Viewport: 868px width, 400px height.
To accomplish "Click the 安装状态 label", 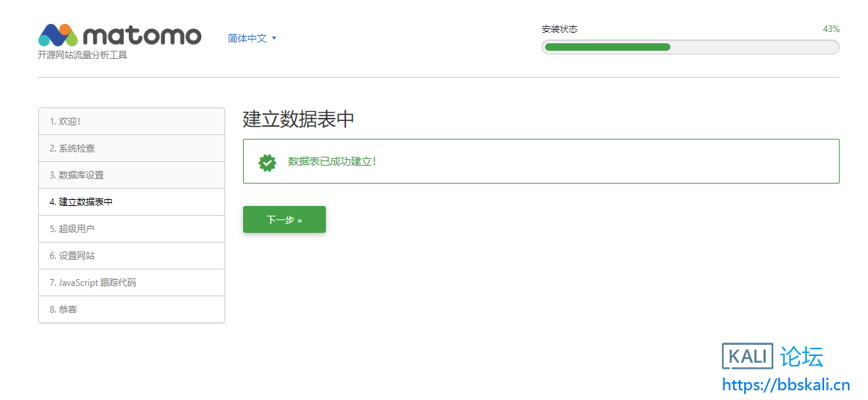I will point(559,29).
